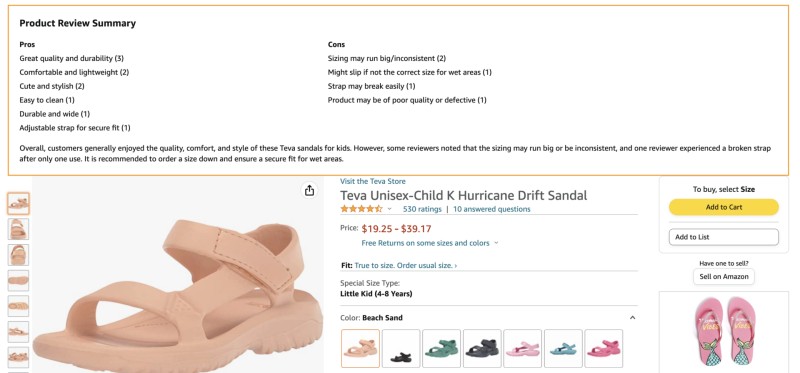Choose the light pink sandal swatch
The height and width of the screenshot is (373, 800).
522,349
